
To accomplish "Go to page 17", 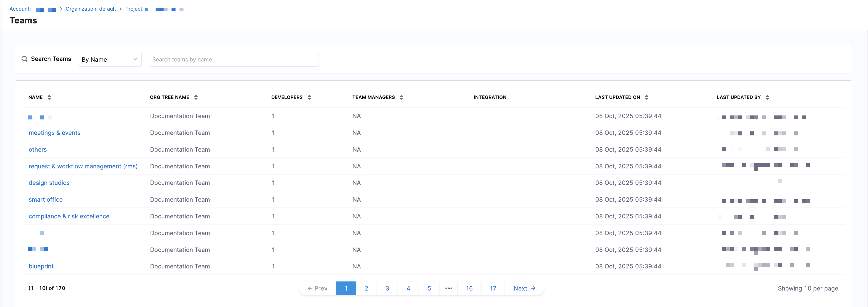I will 493,288.
